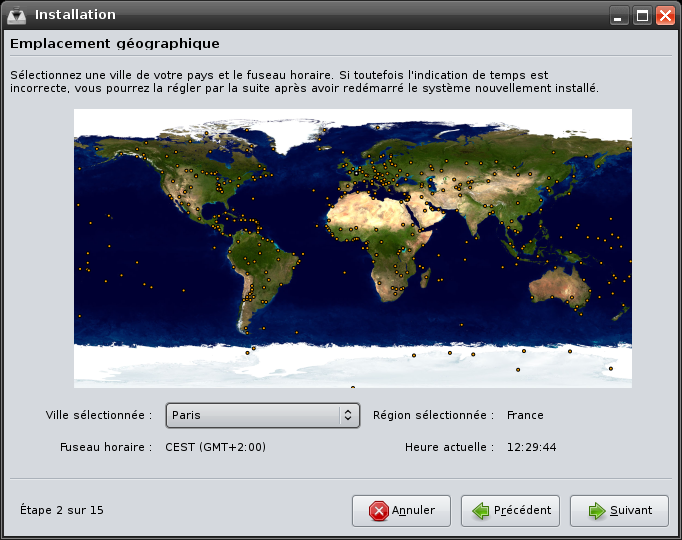Close the Installation window
Image resolution: width=682 pixels, height=540 pixels.
[665, 16]
